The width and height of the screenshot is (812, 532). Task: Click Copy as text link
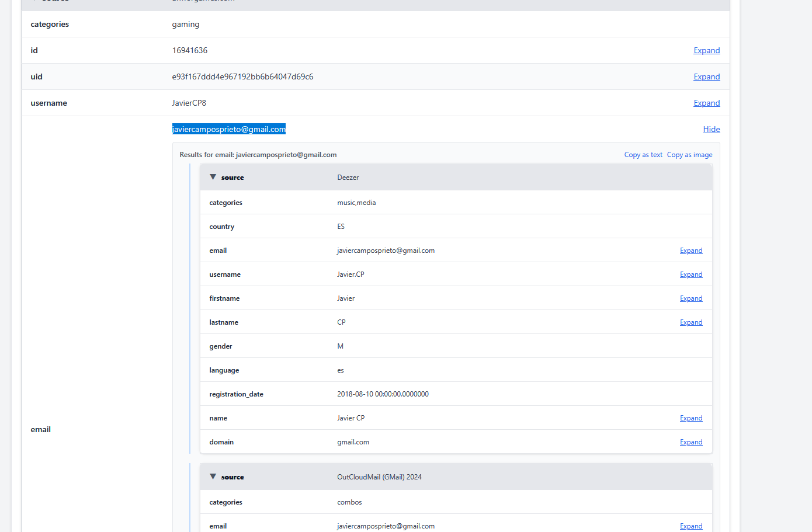click(643, 155)
